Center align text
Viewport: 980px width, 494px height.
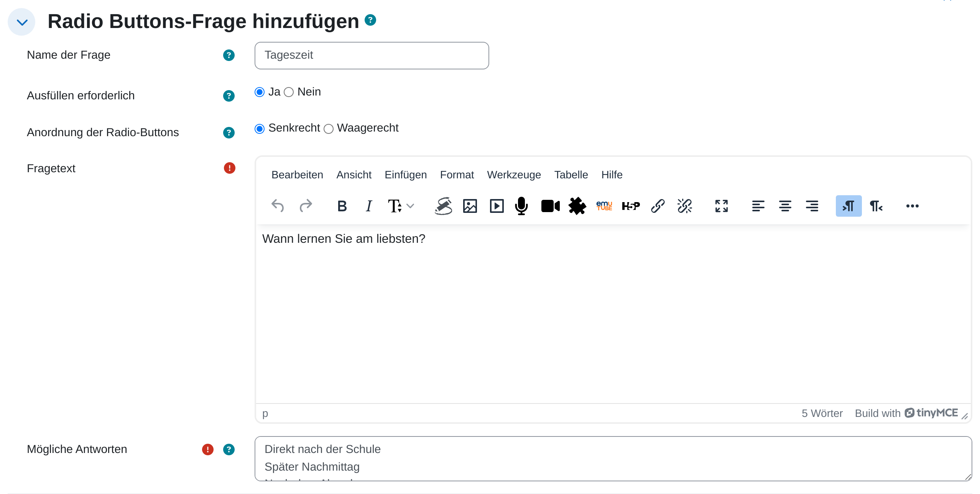coord(785,206)
